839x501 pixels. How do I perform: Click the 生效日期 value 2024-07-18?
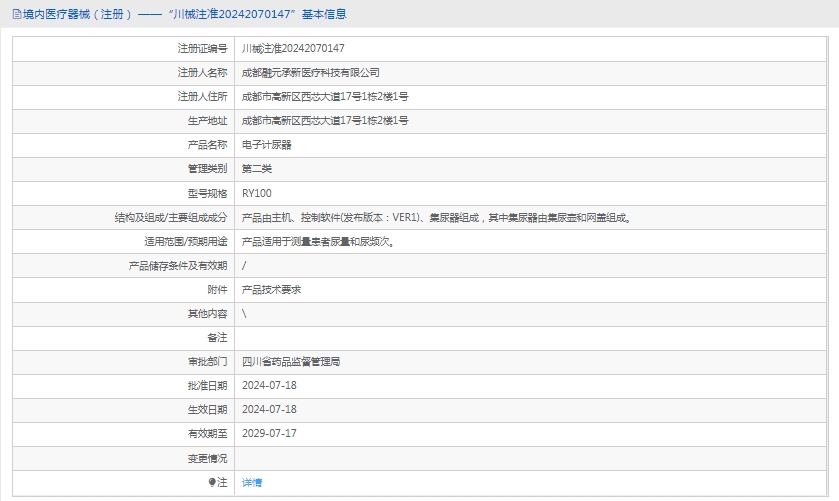pos(269,409)
